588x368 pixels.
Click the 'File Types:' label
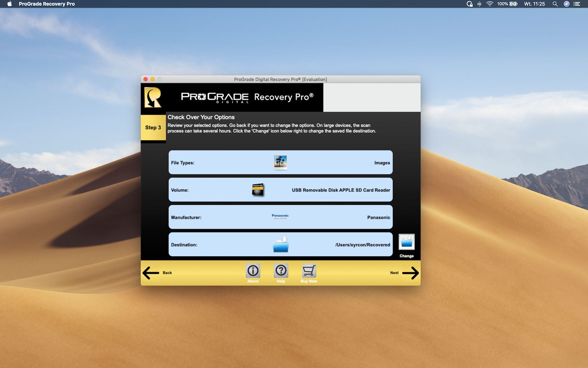point(183,163)
